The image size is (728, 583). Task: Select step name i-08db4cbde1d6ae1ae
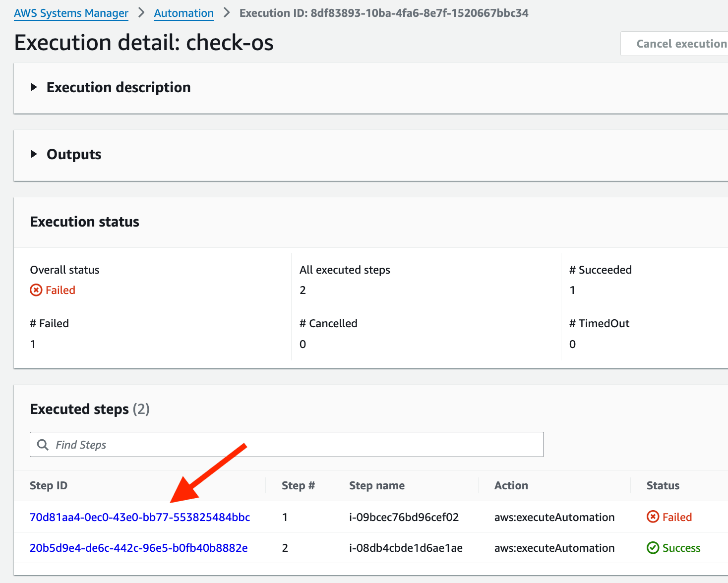406,548
